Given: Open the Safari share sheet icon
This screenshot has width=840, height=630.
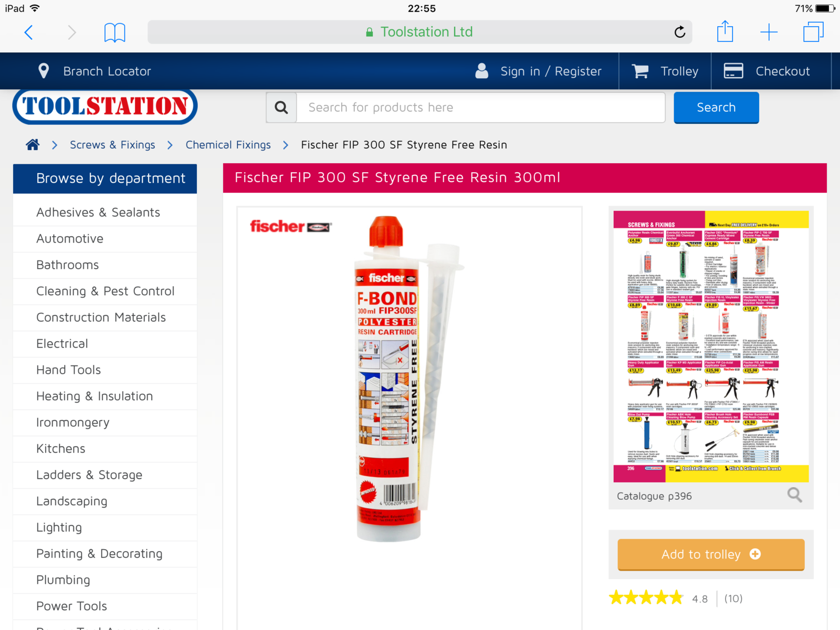Looking at the screenshot, I should [x=725, y=31].
